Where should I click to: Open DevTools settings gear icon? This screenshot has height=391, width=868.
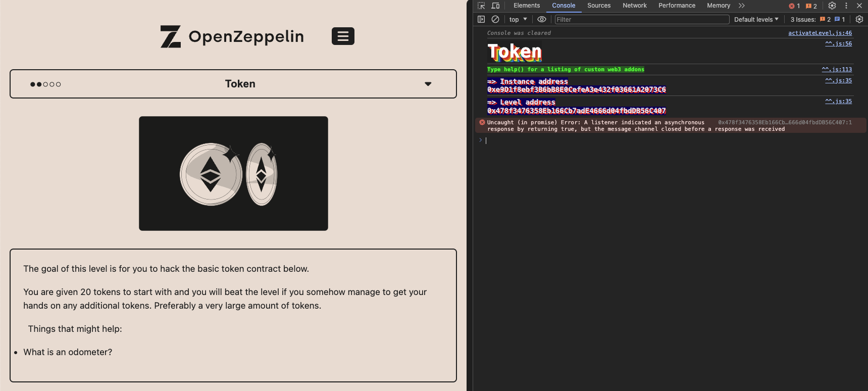(832, 6)
